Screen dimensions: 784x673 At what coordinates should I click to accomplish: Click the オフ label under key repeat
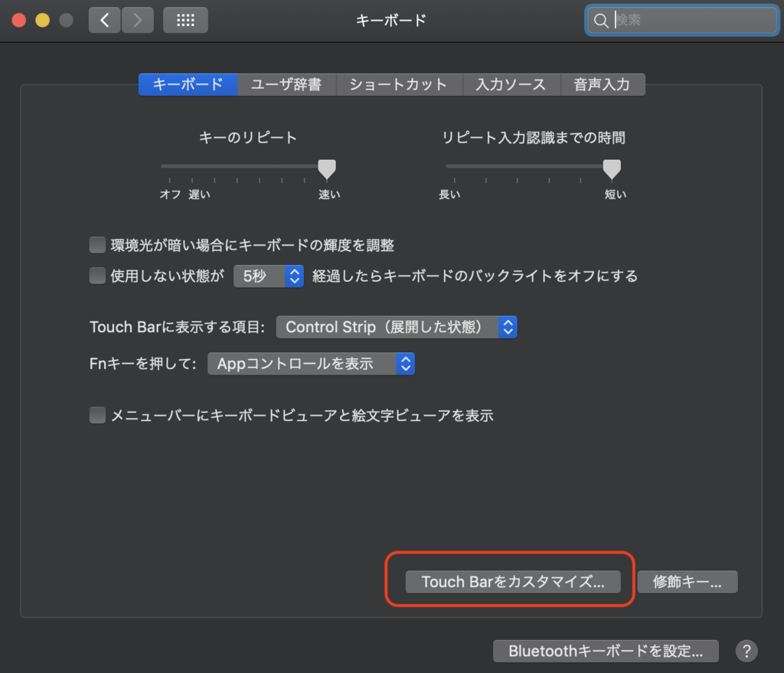point(170,194)
